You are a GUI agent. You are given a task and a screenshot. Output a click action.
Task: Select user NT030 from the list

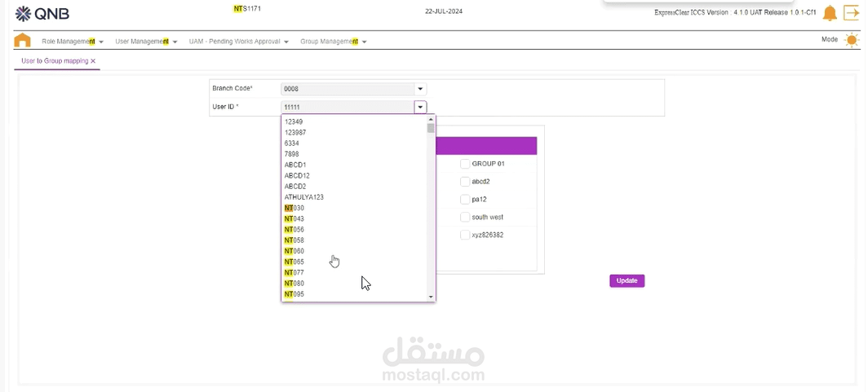[x=354, y=208]
